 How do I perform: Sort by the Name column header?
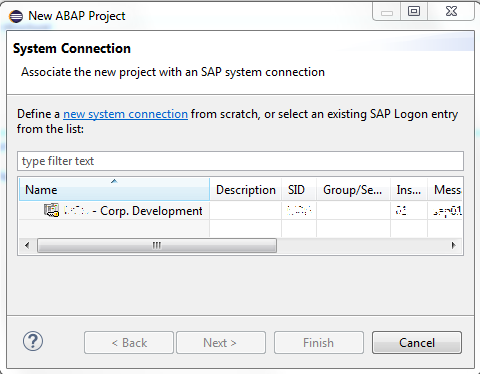click(114, 189)
